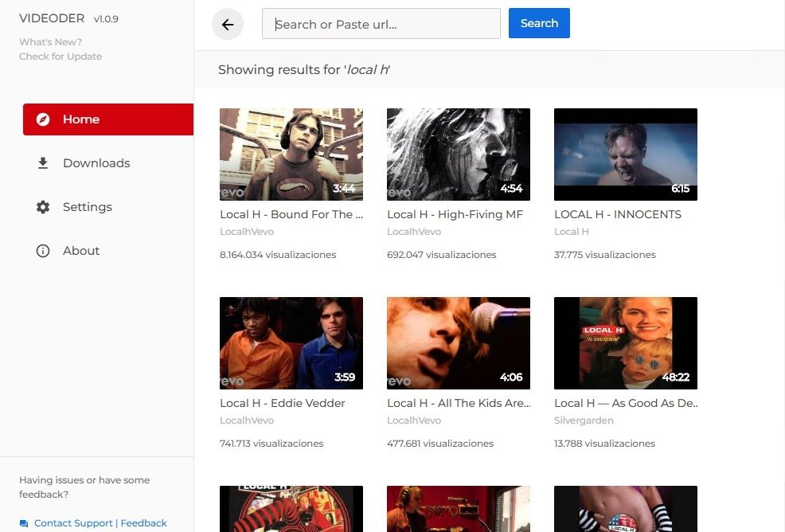Click the 'Showing results for' heading
This screenshot has height=532, width=785.
point(304,69)
